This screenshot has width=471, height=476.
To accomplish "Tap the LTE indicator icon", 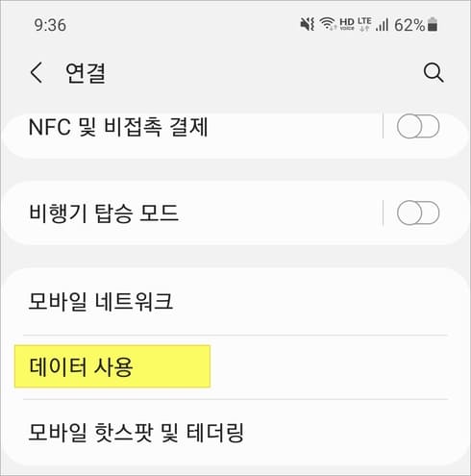I will (x=364, y=24).
